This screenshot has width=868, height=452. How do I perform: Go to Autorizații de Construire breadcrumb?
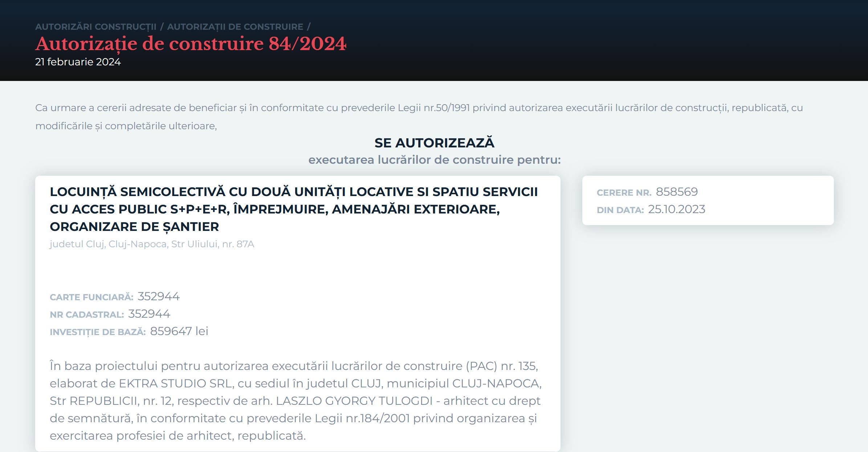(x=235, y=27)
